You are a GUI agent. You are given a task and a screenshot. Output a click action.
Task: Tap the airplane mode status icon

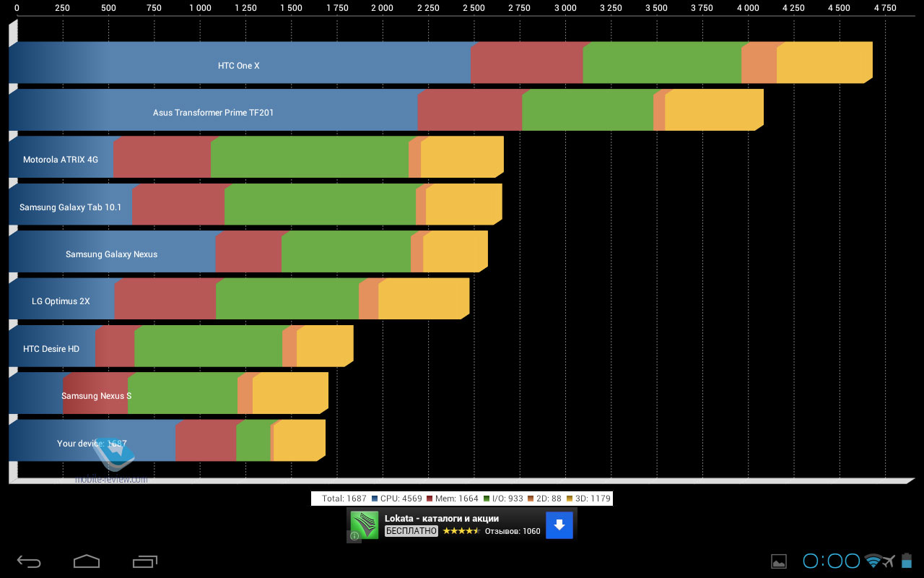point(889,561)
